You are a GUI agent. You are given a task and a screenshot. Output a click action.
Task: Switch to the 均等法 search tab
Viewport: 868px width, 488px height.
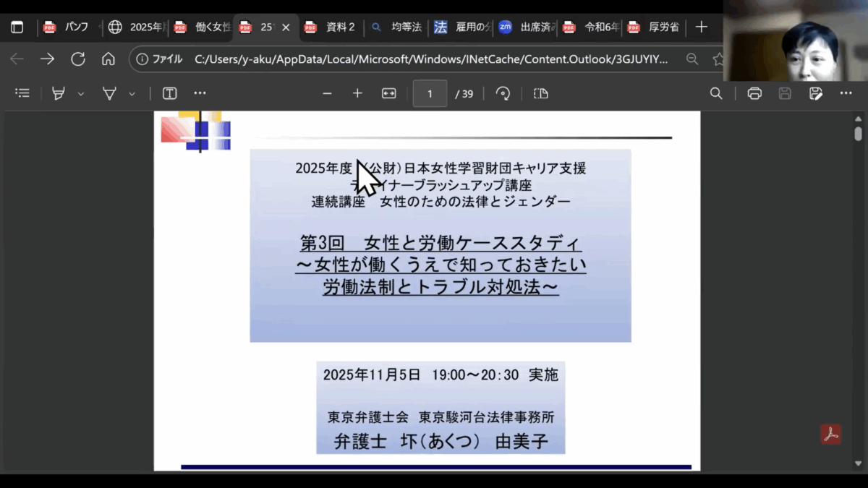(398, 27)
